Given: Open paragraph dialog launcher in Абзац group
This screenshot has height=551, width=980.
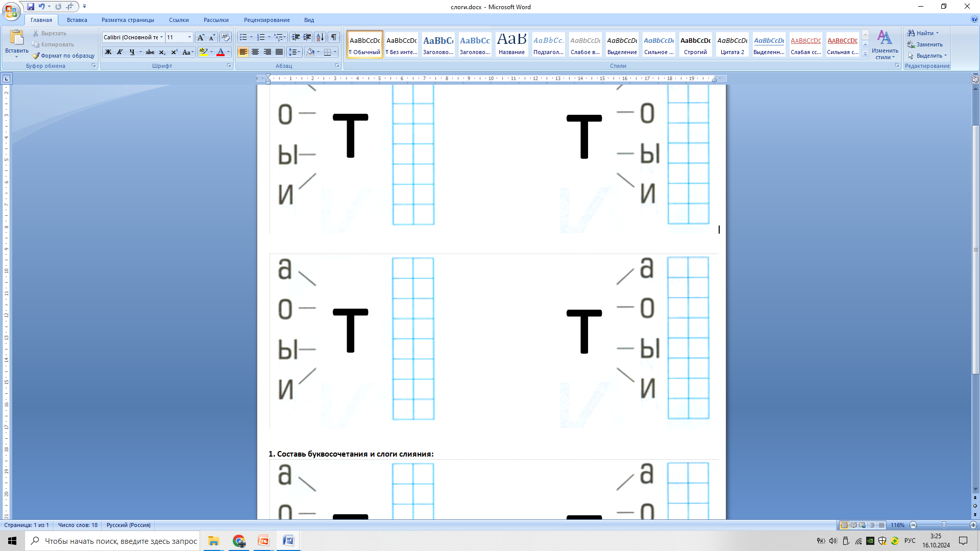Looking at the screenshot, I should pos(337,66).
